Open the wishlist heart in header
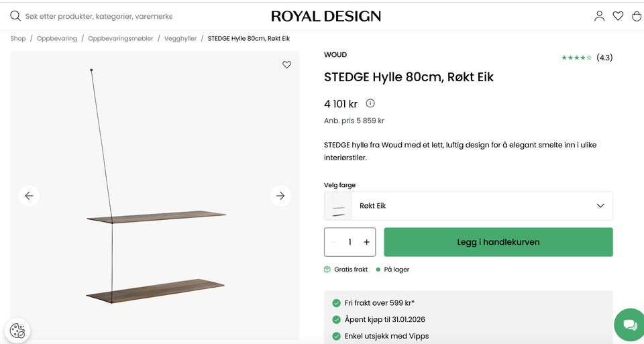Screen dimensions: 644x344 point(618,16)
